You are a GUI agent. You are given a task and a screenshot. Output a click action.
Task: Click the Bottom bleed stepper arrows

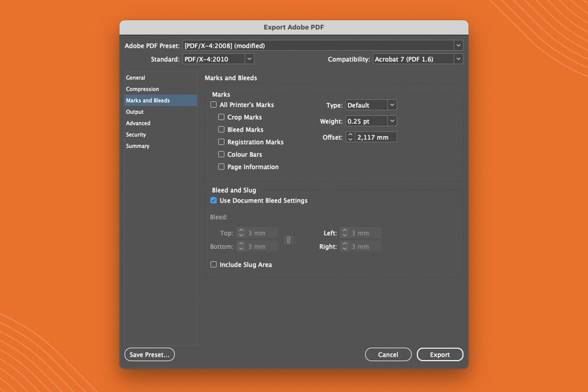click(241, 246)
